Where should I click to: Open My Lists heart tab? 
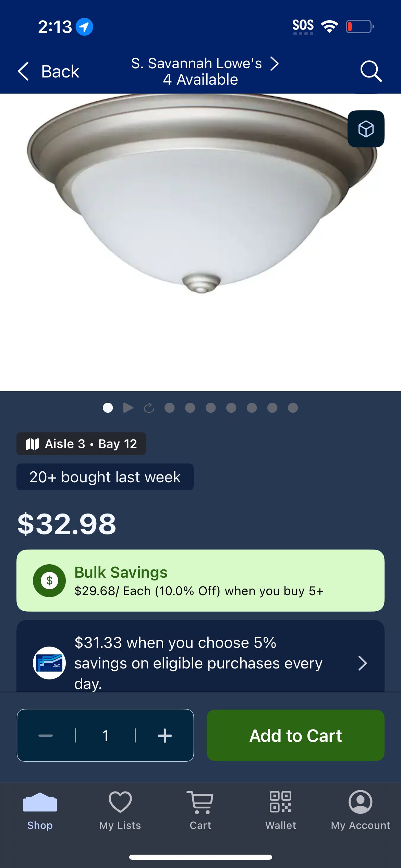pyautogui.click(x=120, y=811)
